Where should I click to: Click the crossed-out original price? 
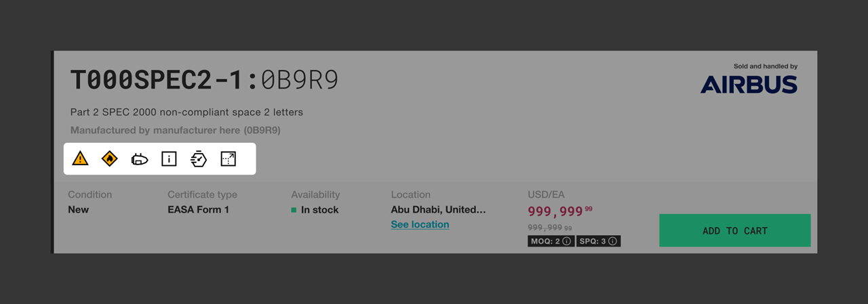pyautogui.click(x=550, y=228)
